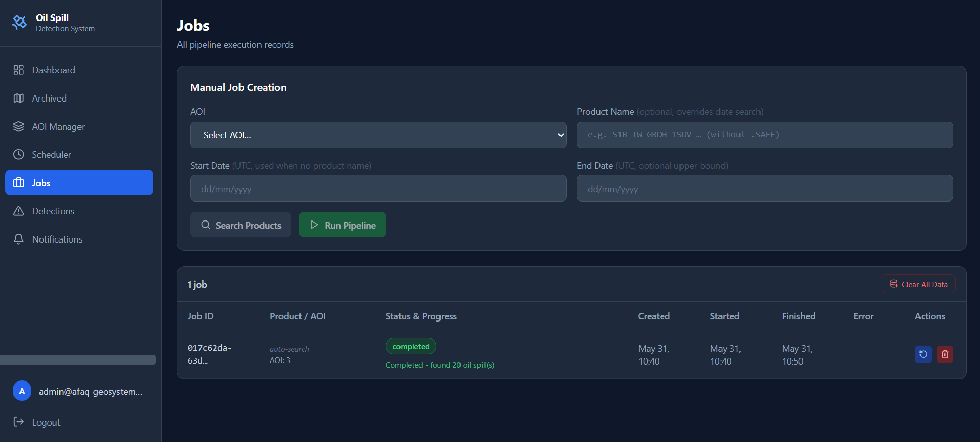
Task: Click the admin avatar circle
Action: [22, 391]
